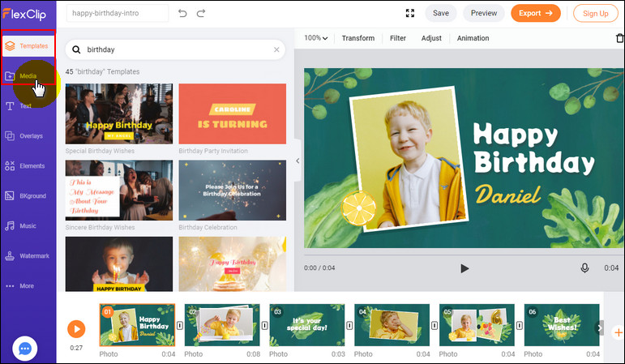Select the Daniel name text on canvas
Screen dimensions: 625x364
(507, 195)
